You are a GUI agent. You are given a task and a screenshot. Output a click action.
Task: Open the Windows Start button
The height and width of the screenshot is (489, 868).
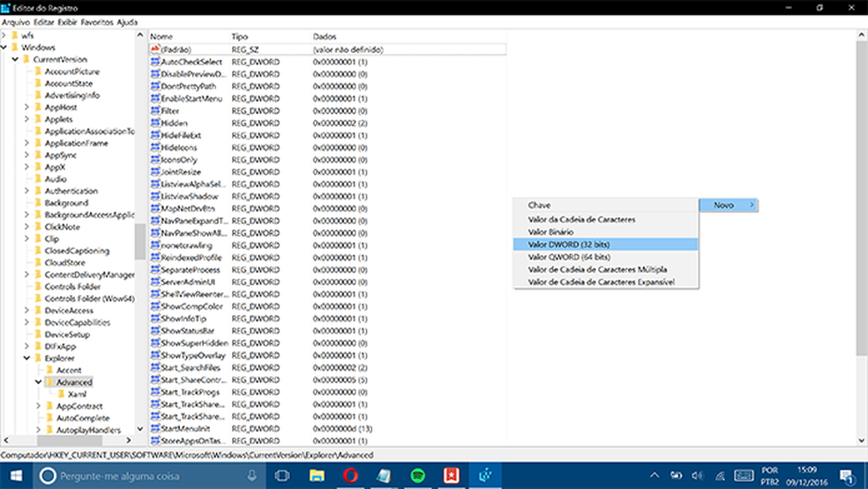(16, 476)
